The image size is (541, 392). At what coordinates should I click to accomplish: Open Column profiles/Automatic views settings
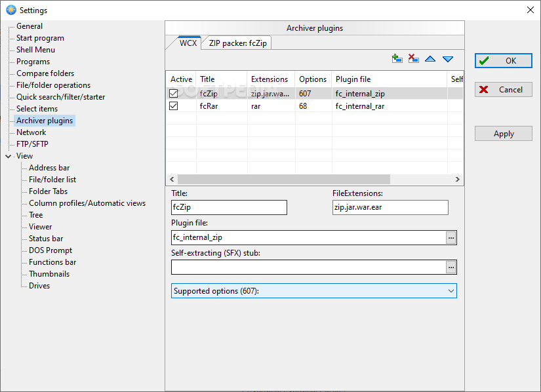87,203
